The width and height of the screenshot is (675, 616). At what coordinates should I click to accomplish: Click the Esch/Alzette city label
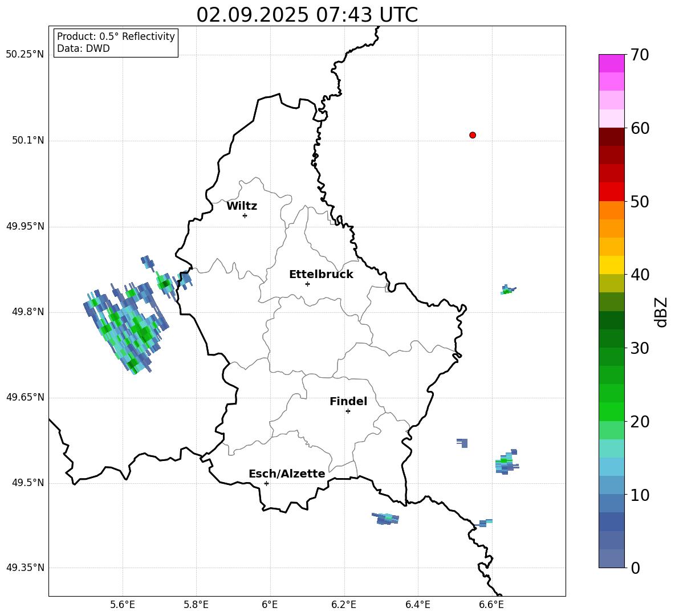(x=287, y=474)
